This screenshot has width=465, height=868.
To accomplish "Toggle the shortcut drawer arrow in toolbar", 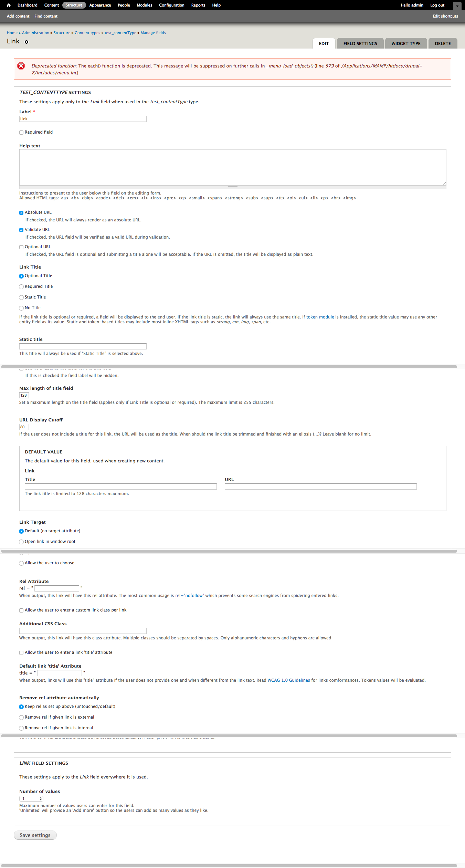I will (x=457, y=6).
